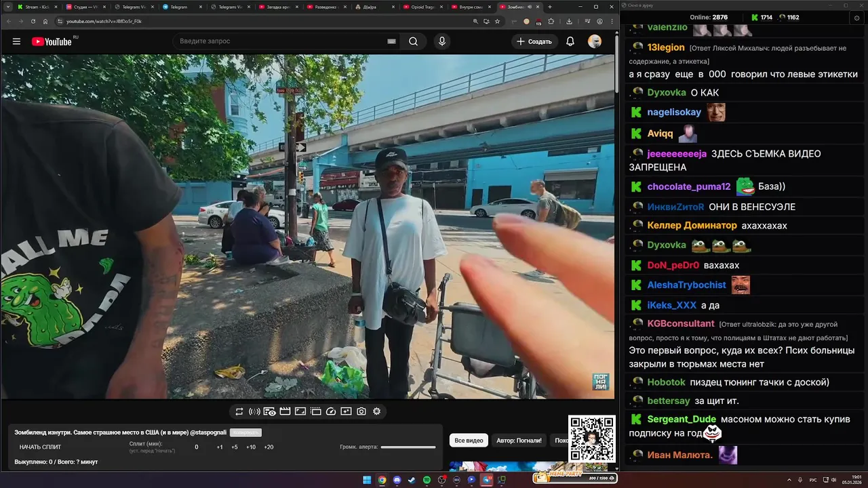
Task: Switch to the 'Разведенка' browser tab
Action: pyautogui.click(x=327, y=7)
